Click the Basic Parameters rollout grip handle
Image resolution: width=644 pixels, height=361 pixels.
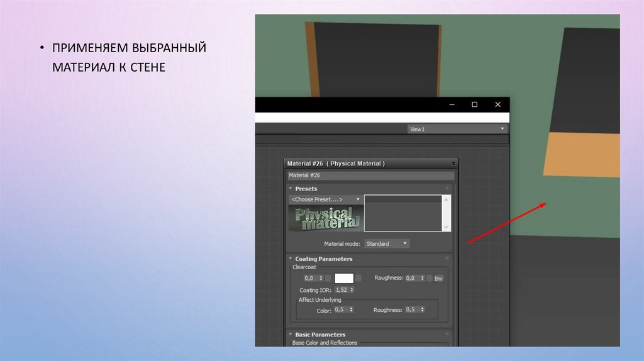447,334
